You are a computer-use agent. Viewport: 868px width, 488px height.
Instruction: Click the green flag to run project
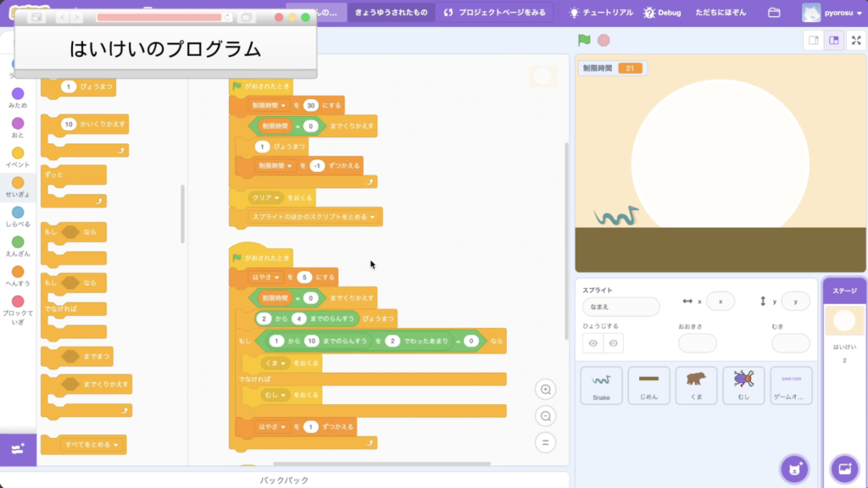pyautogui.click(x=584, y=40)
